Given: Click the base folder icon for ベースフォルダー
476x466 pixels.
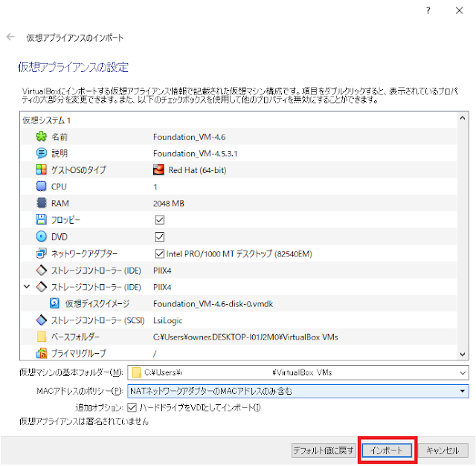Looking at the screenshot, I should (x=42, y=337).
